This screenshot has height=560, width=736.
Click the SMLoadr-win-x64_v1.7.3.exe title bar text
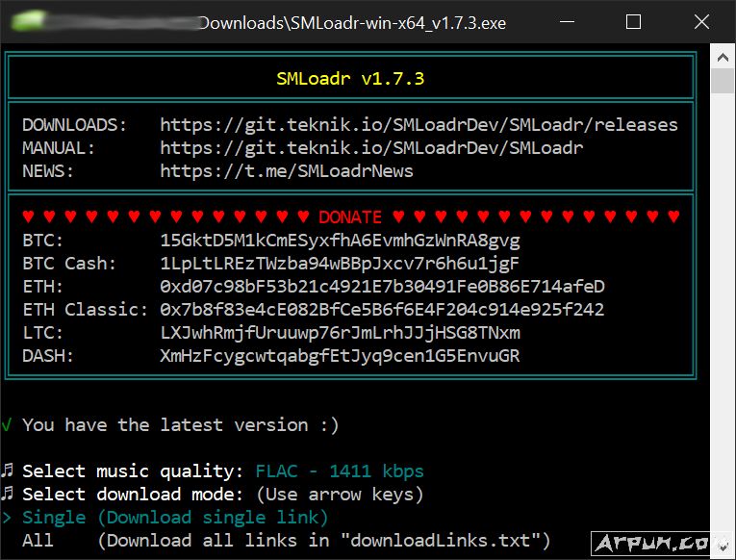352,22
